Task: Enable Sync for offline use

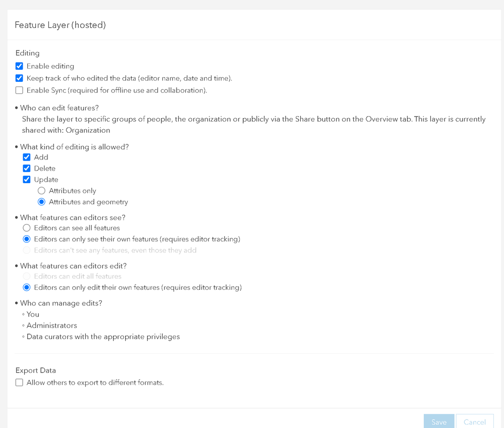Action: click(x=19, y=90)
